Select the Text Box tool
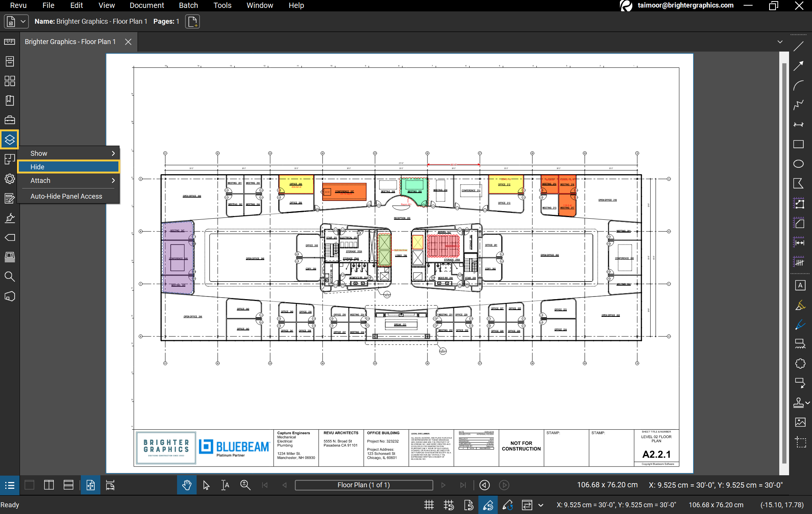Viewport: 812px width, 514px height. 800,285
